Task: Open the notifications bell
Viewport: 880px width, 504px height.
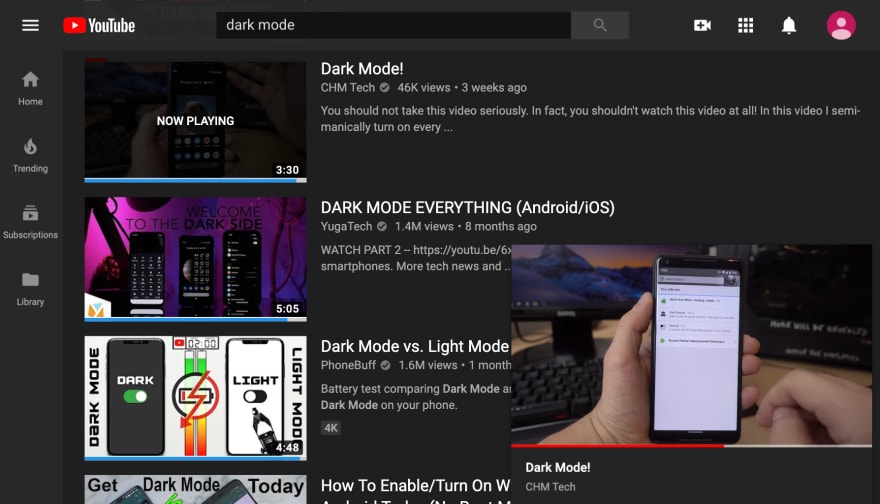Action: pyautogui.click(x=789, y=25)
